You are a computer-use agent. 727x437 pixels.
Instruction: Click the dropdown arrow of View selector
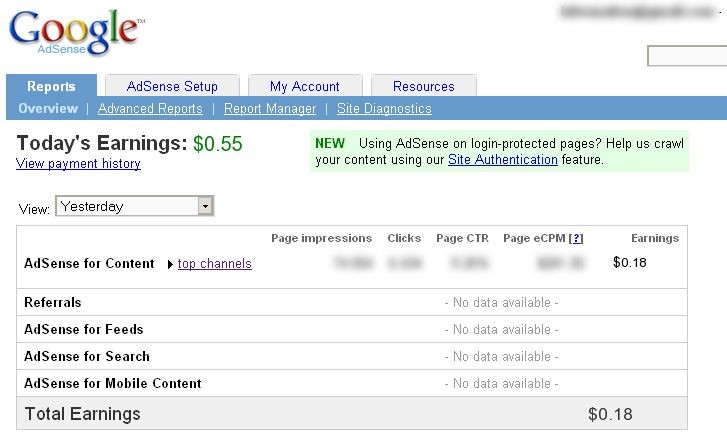click(x=205, y=206)
